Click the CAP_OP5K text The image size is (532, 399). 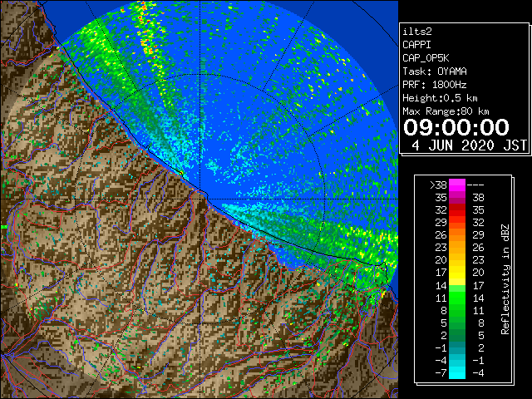point(426,58)
